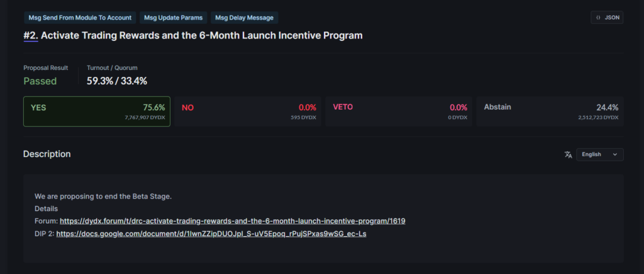Image resolution: width=644 pixels, height=274 pixels.
Task: Open the English language dropdown
Action: coord(599,154)
